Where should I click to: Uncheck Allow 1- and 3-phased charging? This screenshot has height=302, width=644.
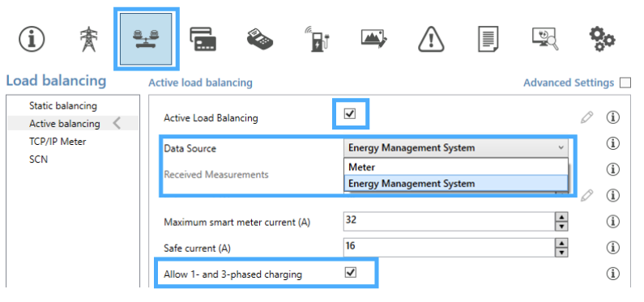[350, 273]
